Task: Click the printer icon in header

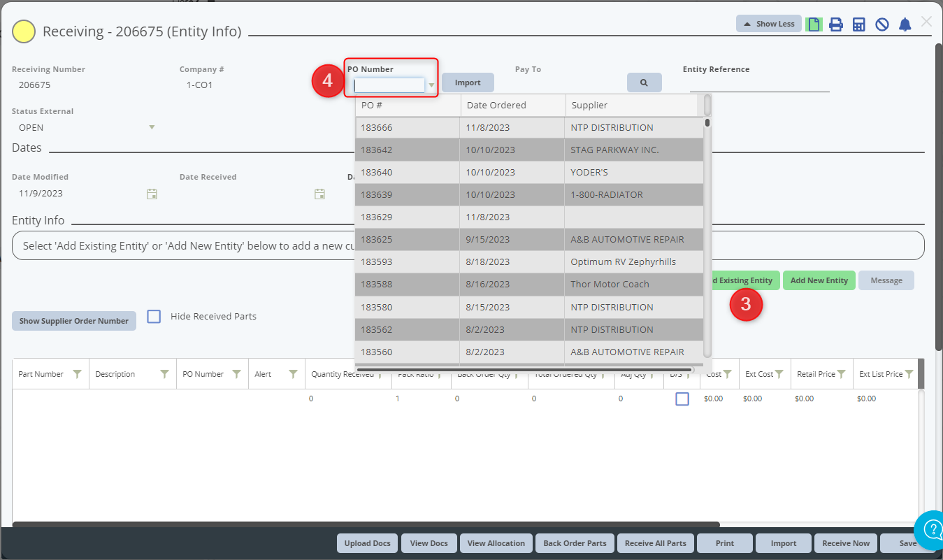Action: 835,24
